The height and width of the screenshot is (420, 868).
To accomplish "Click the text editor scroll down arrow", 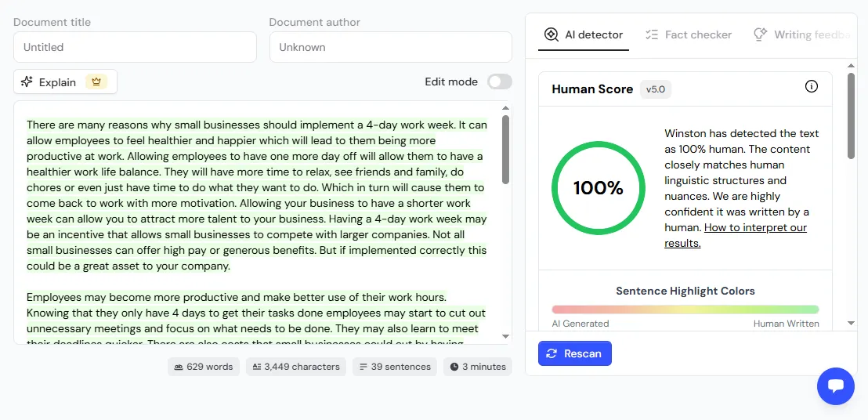I will click(505, 336).
